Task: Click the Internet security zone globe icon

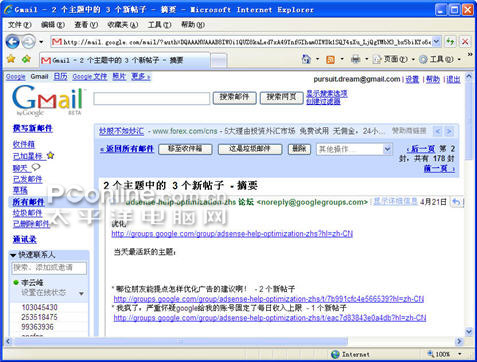Action: [x=335, y=354]
